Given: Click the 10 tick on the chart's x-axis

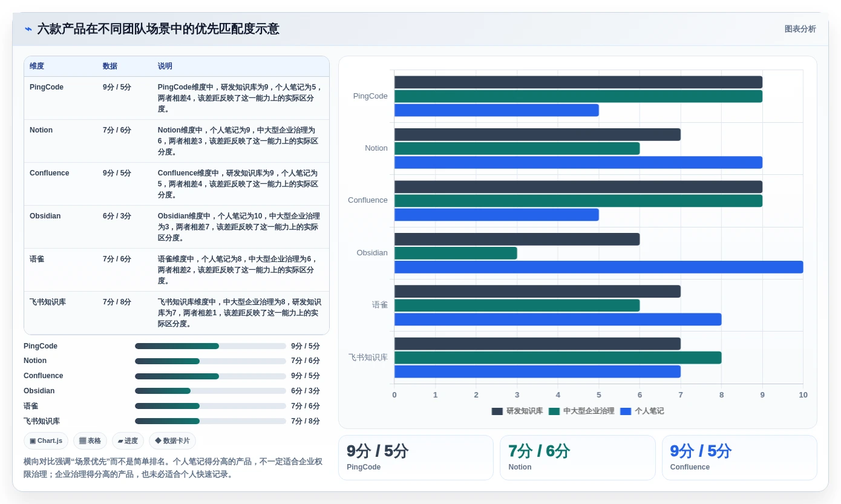Looking at the screenshot, I should (x=803, y=395).
